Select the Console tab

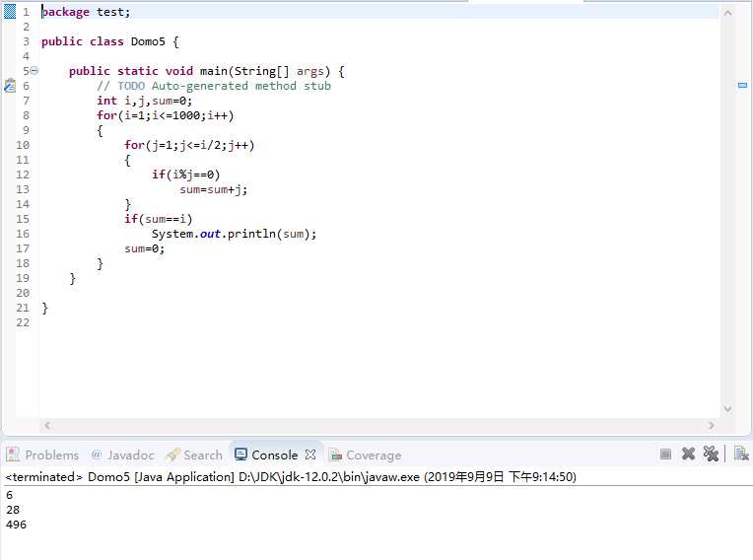pos(267,455)
